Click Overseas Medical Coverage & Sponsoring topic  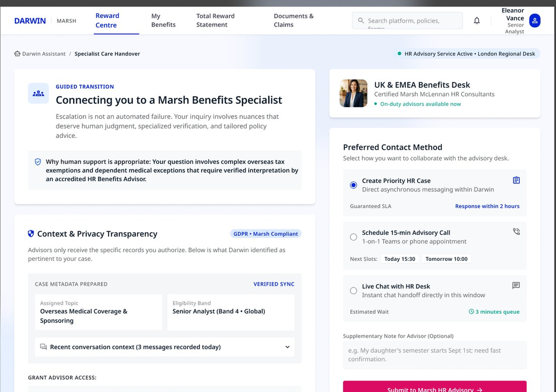pos(84,316)
